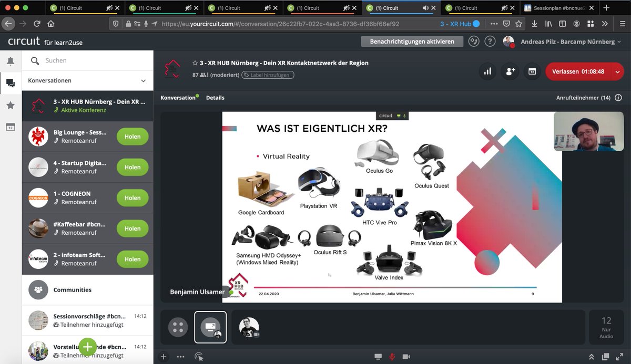Switch to the Details tab

(x=215, y=98)
